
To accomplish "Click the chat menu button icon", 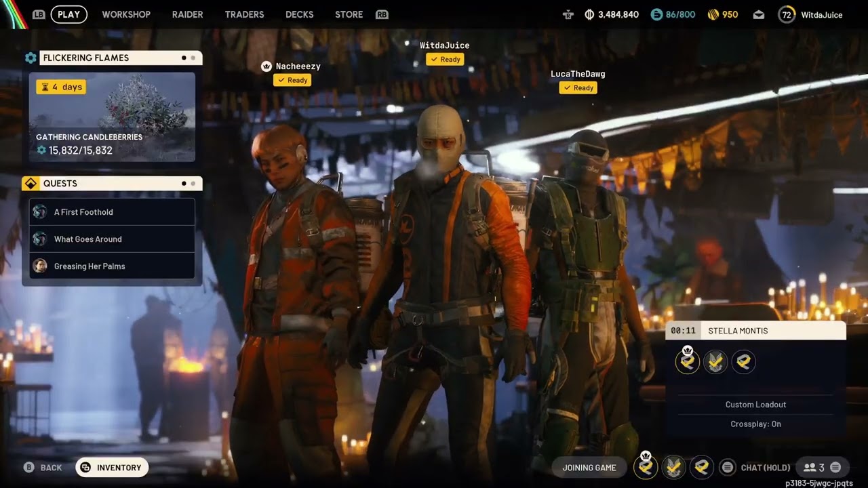I will point(728,467).
